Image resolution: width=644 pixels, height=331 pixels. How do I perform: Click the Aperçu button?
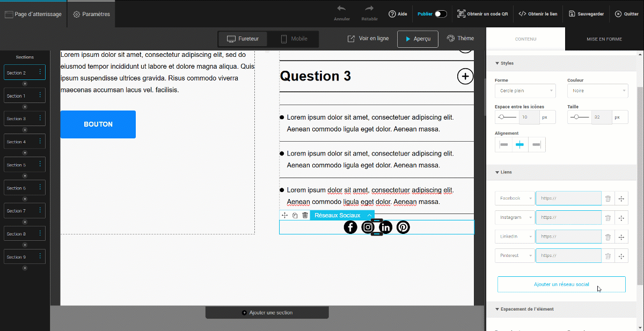tap(418, 39)
